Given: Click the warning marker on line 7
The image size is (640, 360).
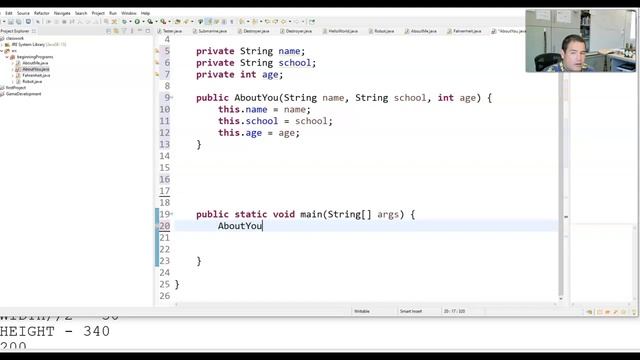Looking at the screenshot, I should pos(157,74).
